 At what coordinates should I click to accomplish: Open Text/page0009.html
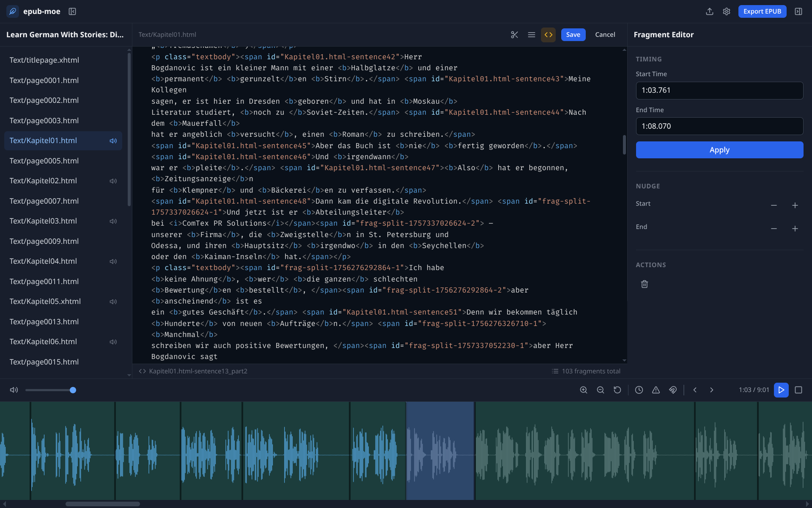click(63, 241)
